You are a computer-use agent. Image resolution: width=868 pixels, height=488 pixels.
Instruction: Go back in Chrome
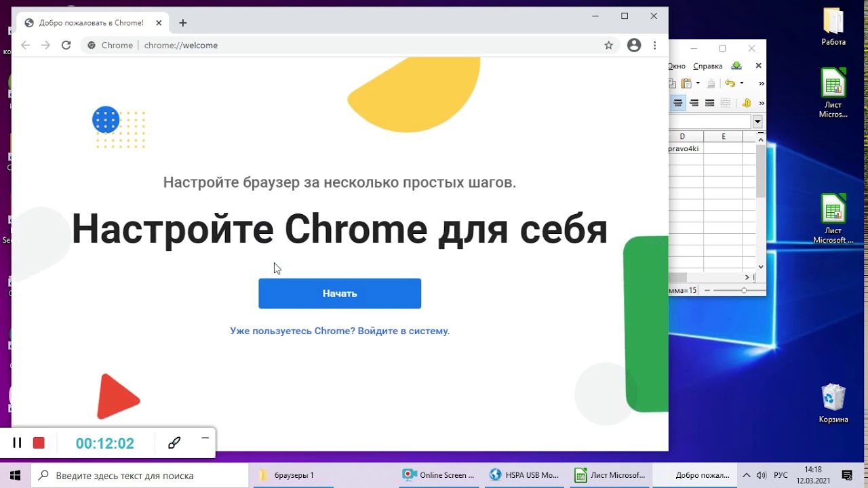pyautogui.click(x=25, y=45)
